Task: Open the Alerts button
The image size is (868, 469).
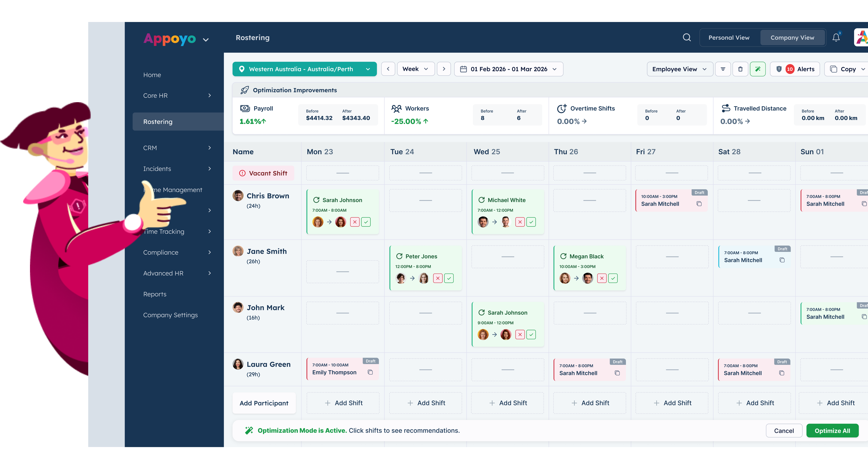Action: tap(795, 69)
